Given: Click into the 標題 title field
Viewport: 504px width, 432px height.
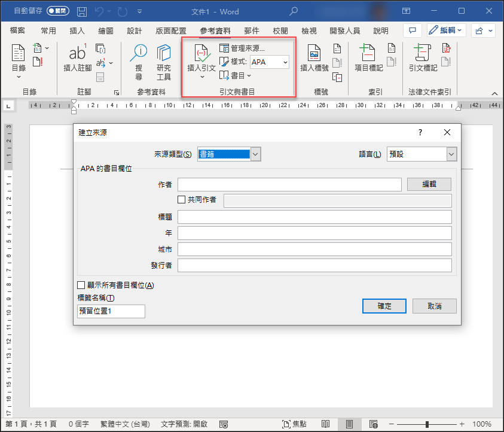Looking at the screenshot, I should click(x=314, y=217).
